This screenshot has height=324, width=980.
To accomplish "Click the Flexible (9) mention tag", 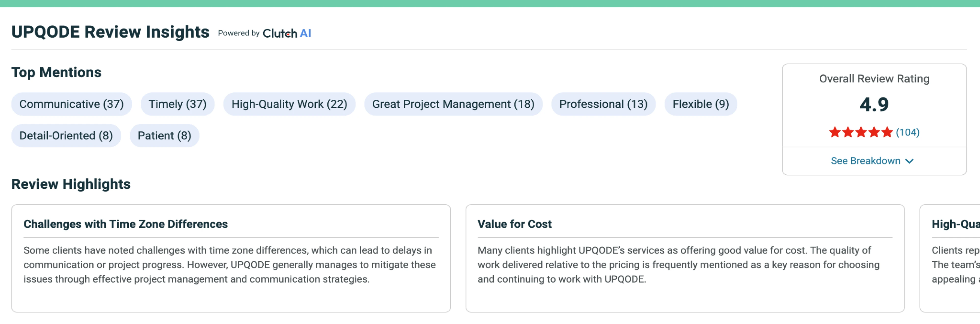I will pyautogui.click(x=700, y=104).
